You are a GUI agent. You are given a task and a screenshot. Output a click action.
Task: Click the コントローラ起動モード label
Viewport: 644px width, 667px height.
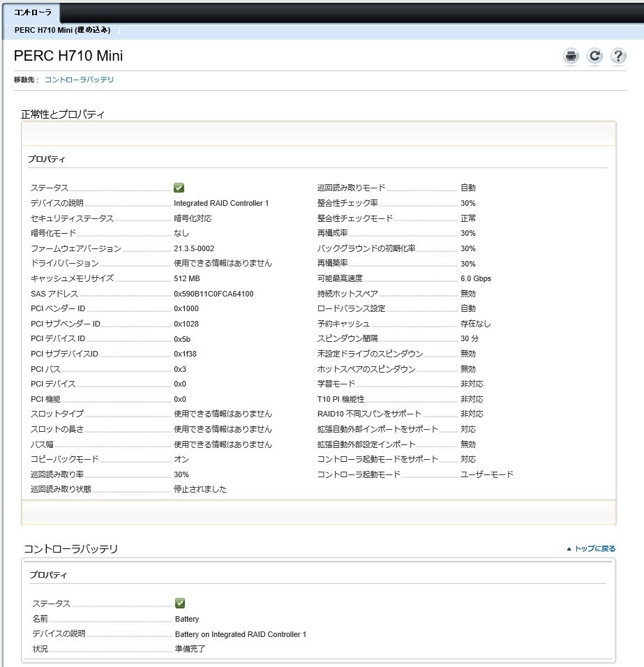[359, 474]
